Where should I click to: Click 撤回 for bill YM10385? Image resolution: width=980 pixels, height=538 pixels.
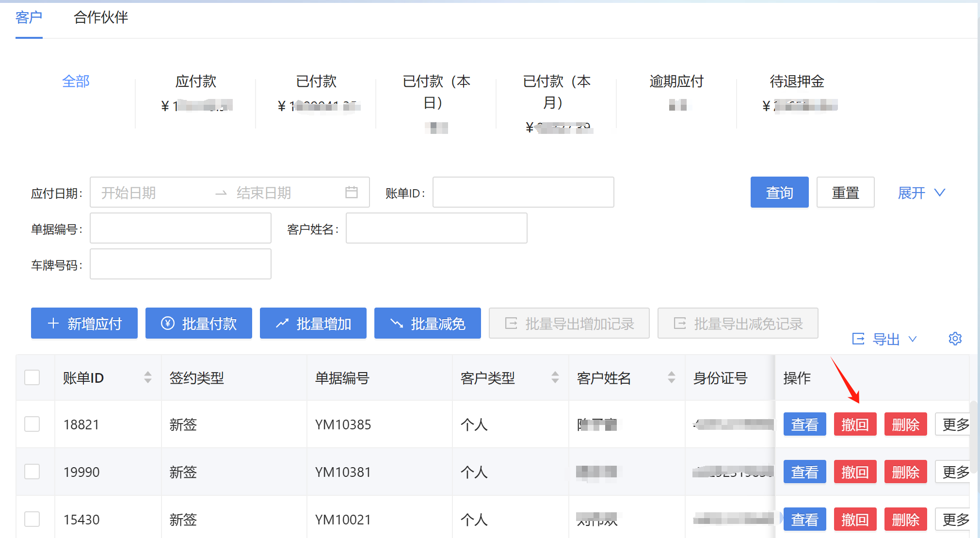[x=855, y=424]
